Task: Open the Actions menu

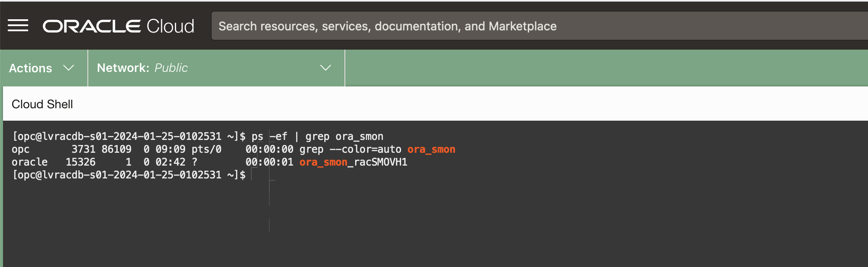Action: [31, 68]
